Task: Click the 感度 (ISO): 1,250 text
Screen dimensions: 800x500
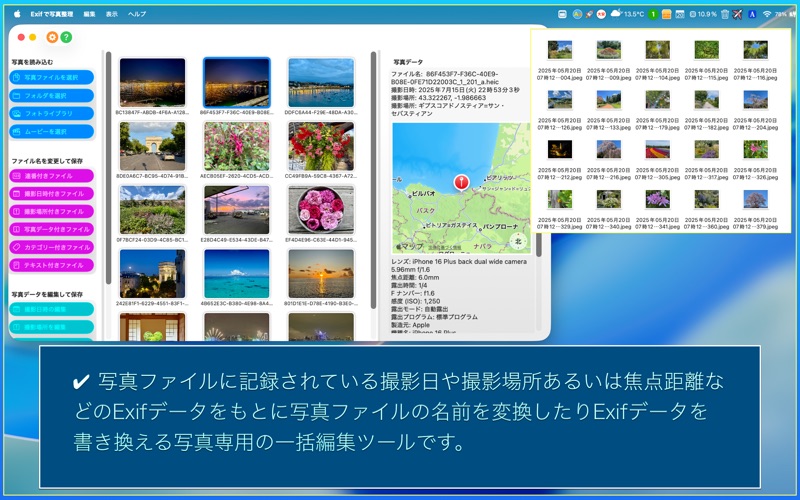Action: pos(416,302)
